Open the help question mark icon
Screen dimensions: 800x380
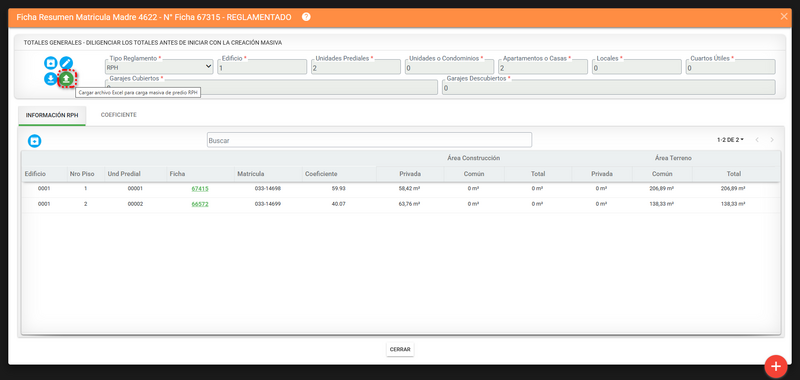point(306,17)
